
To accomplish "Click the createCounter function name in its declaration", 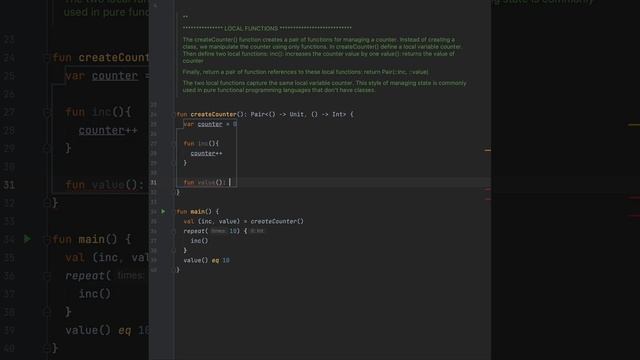I will (213, 114).
